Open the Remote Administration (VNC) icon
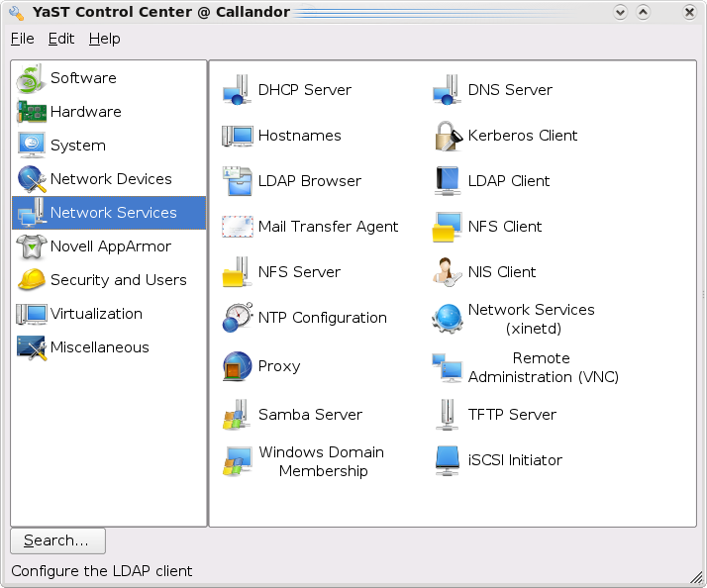 (x=447, y=367)
